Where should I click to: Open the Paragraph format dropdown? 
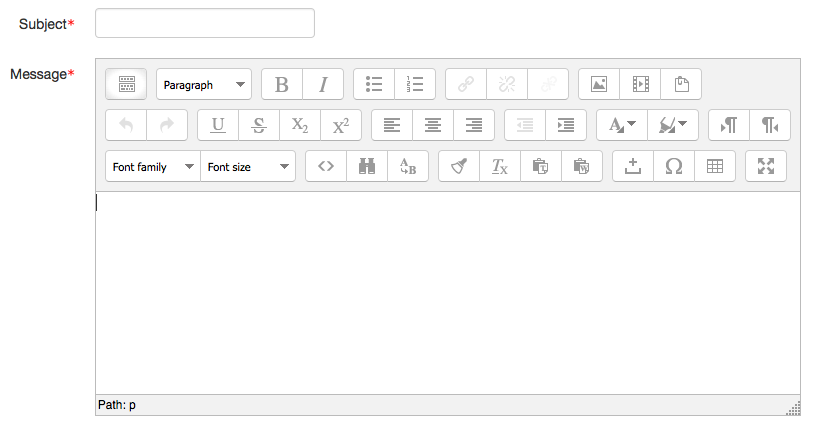[204, 84]
